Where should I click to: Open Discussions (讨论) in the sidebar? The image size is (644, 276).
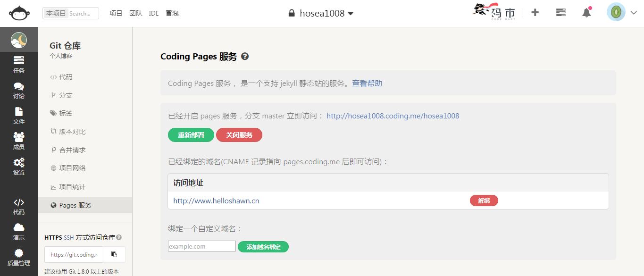[x=19, y=90]
